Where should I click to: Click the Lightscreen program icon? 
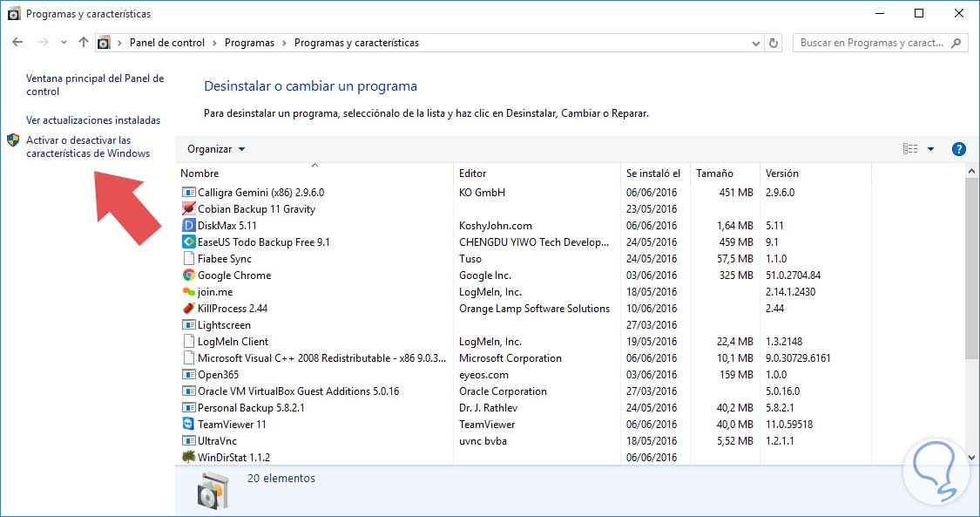tap(189, 325)
